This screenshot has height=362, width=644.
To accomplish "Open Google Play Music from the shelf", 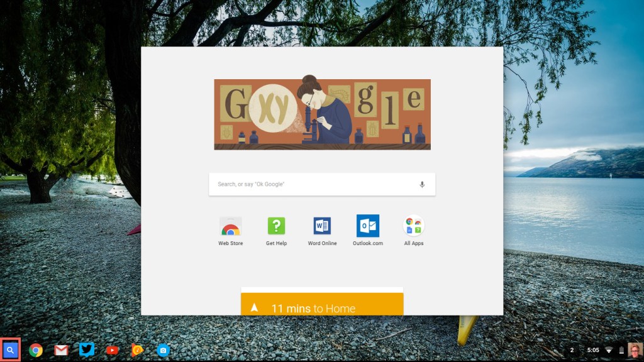I will point(138,350).
